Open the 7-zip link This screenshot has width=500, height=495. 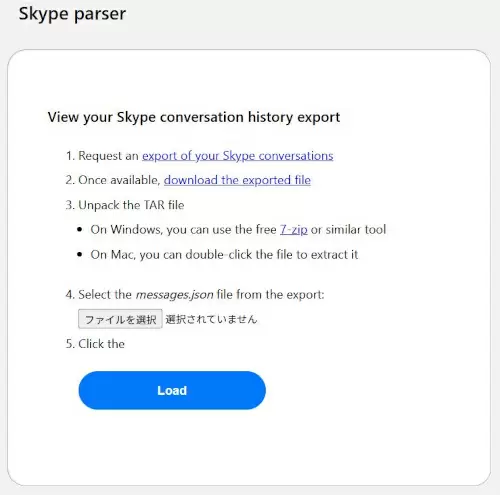(x=294, y=230)
